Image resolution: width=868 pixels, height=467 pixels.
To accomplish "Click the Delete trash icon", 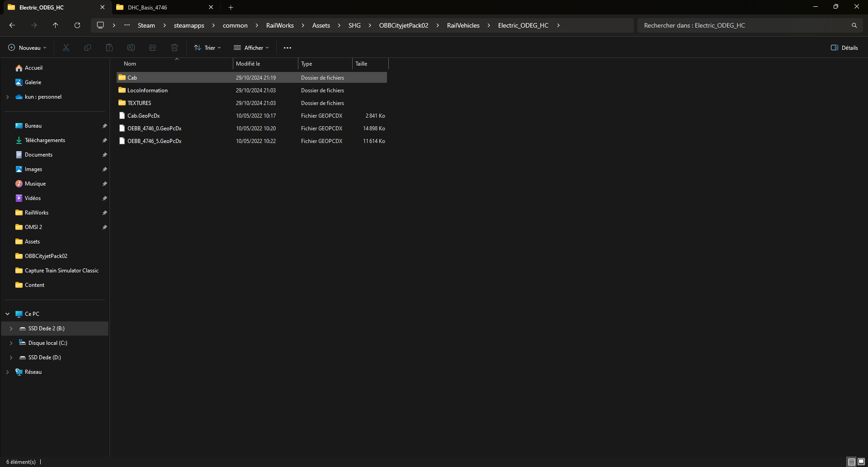I will point(175,48).
